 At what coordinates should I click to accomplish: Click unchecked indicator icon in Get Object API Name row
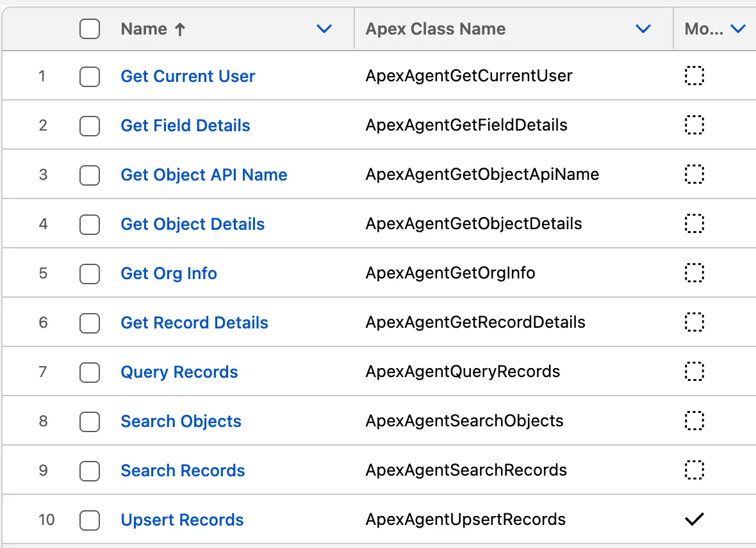tap(694, 174)
